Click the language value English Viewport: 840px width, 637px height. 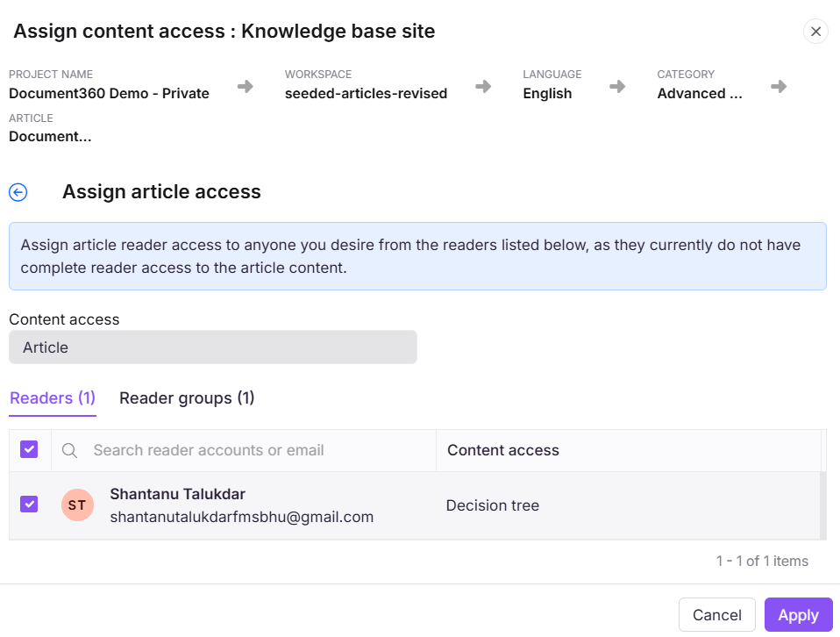point(547,93)
